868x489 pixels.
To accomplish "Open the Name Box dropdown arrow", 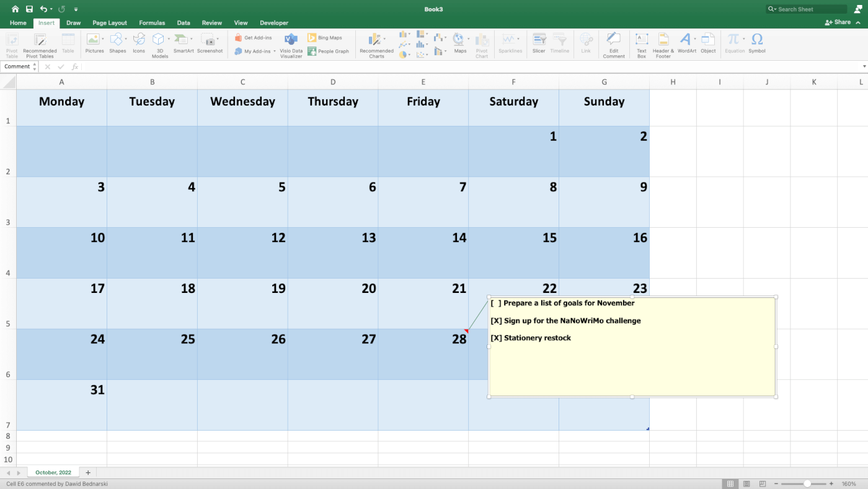I will 35,66.
